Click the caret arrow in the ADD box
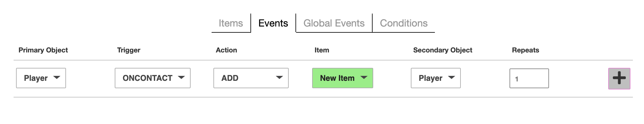Image resolution: width=644 pixels, height=124 pixels. [x=279, y=77]
